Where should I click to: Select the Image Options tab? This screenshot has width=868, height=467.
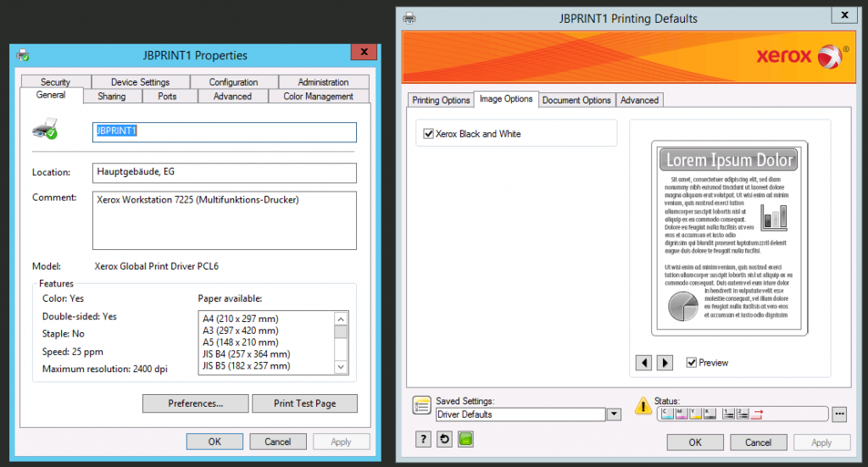tap(506, 99)
